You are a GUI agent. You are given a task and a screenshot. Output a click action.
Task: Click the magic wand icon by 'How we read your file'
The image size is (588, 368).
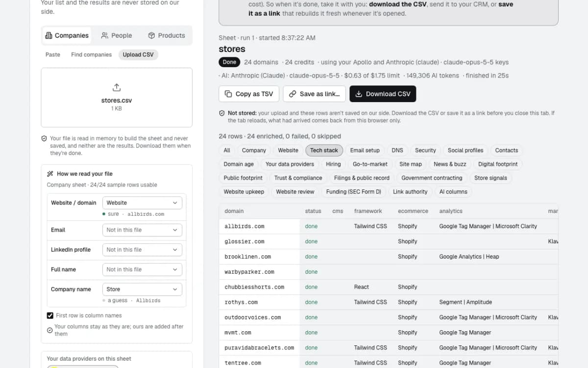(x=50, y=174)
